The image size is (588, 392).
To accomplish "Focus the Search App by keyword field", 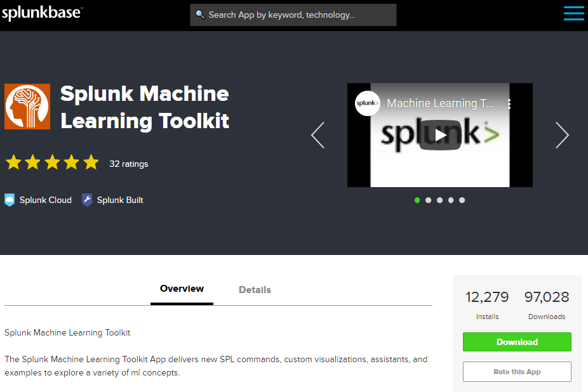I will pos(293,15).
